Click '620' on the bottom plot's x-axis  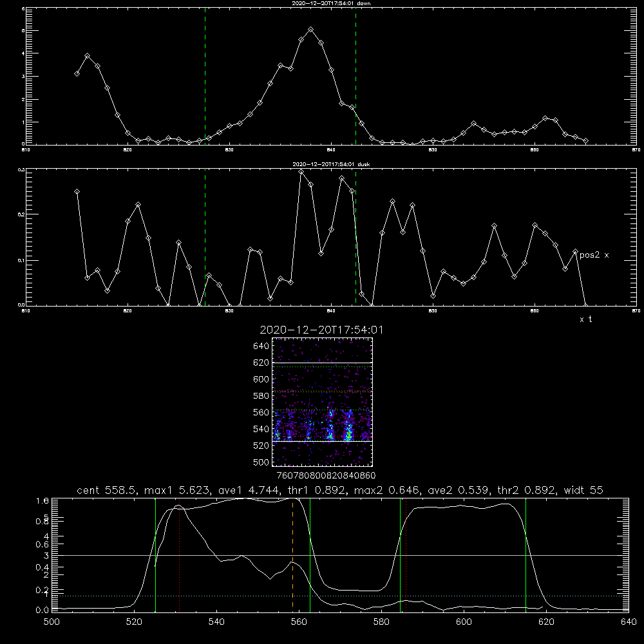click(546, 622)
